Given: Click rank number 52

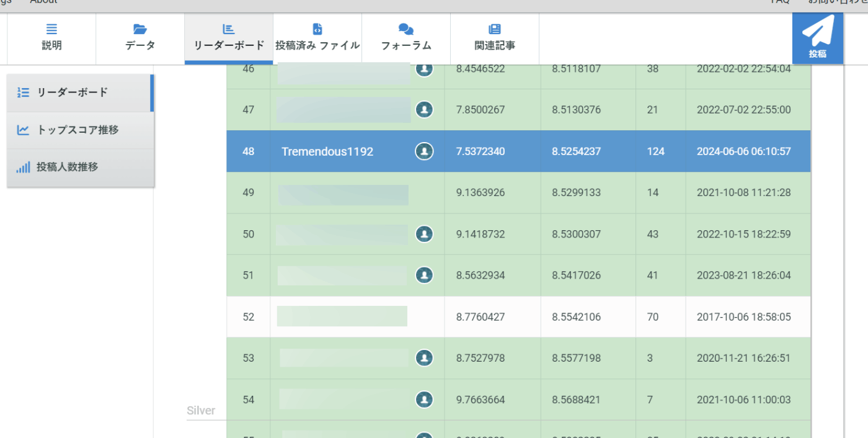Looking at the screenshot, I should (249, 317).
